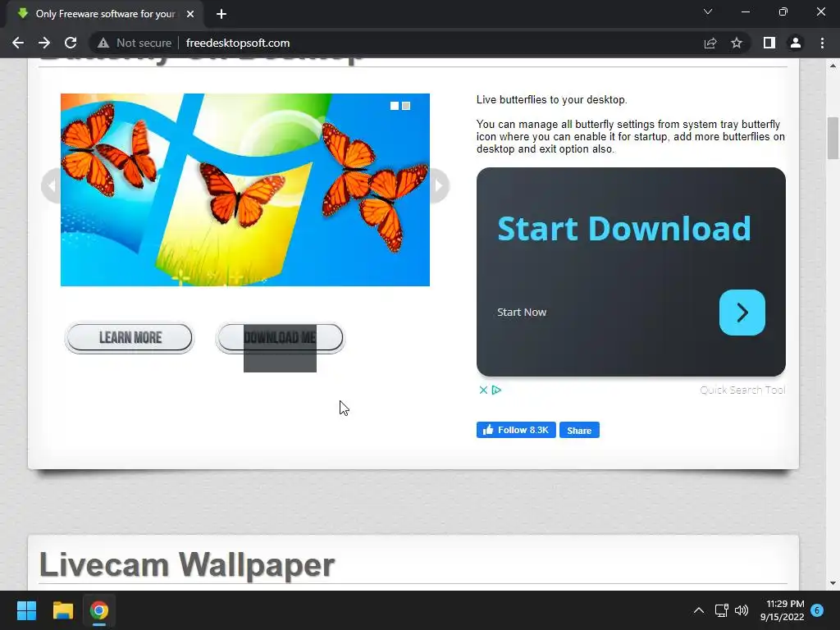This screenshot has height=630, width=840.
Task: Click the share this page icon
Action: pyautogui.click(x=710, y=43)
